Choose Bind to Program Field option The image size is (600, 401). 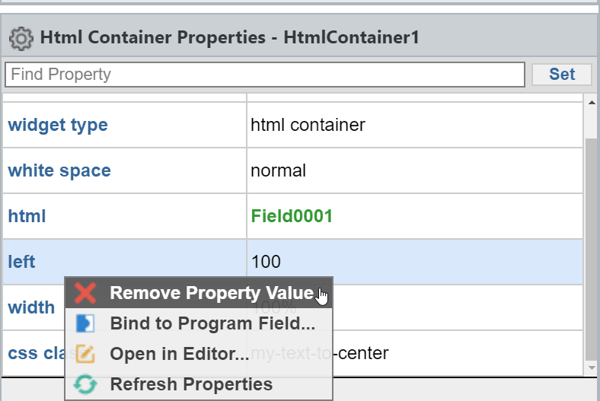point(199,323)
